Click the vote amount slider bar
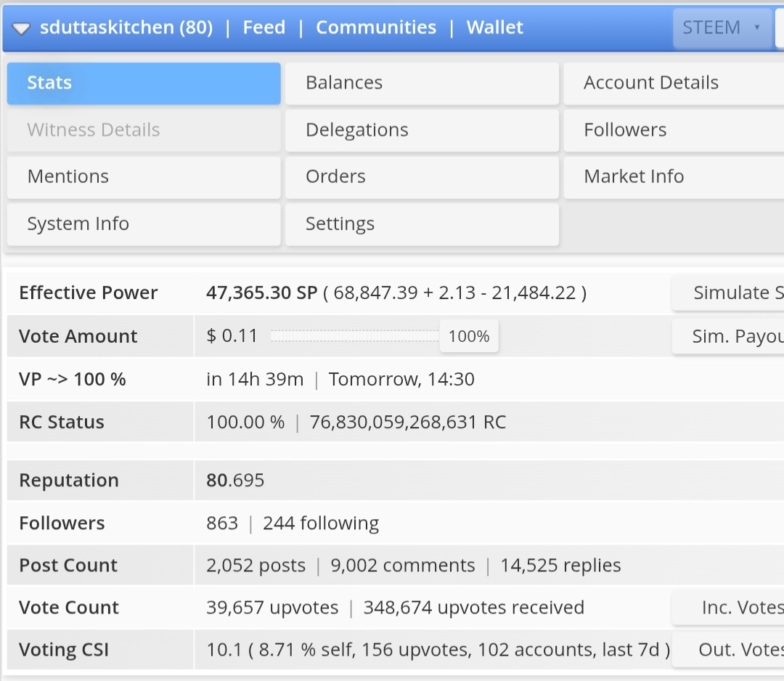Image resolution: width=784 pixels, height=681 pixels. 354,336
